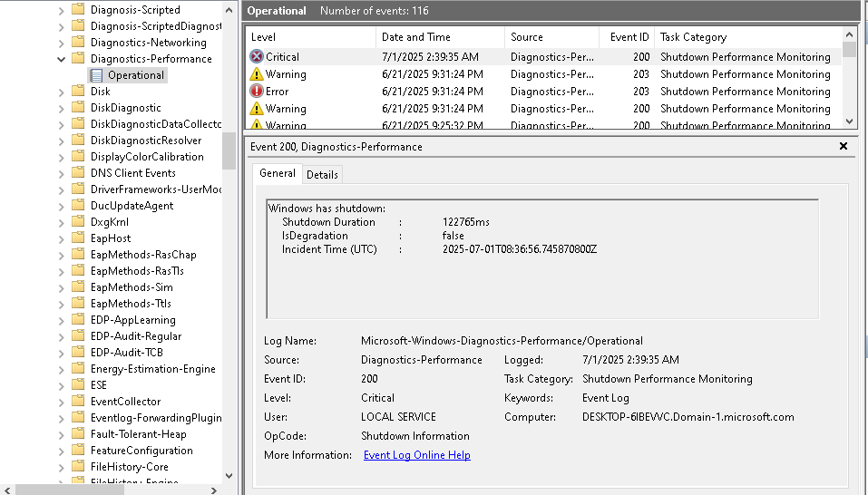Expand the Disk tree node

62,92
